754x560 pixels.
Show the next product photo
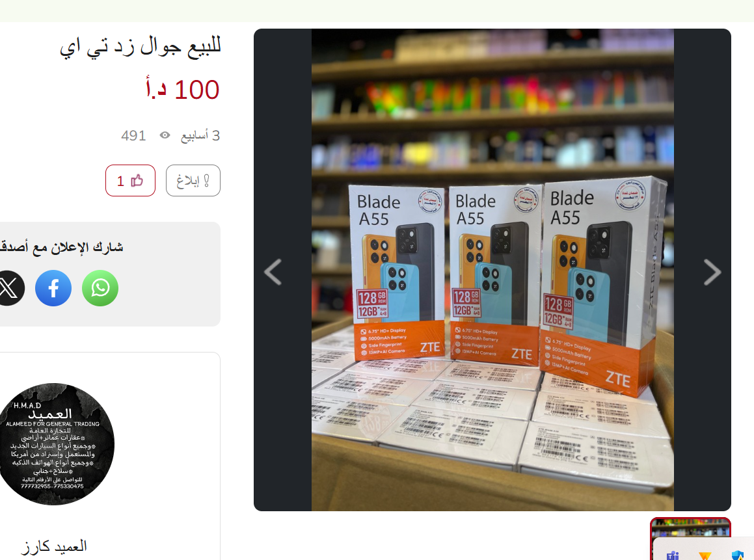(712, 272)
